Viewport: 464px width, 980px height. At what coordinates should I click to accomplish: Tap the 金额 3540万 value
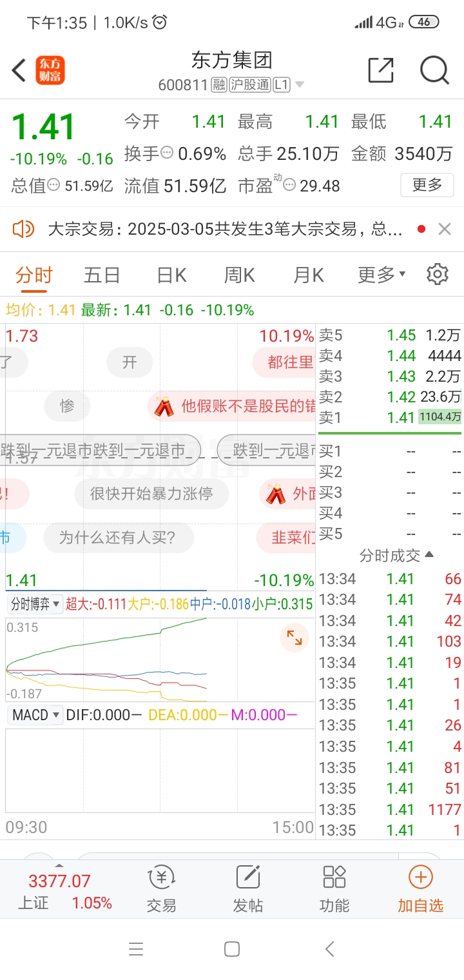coord(423,153)
